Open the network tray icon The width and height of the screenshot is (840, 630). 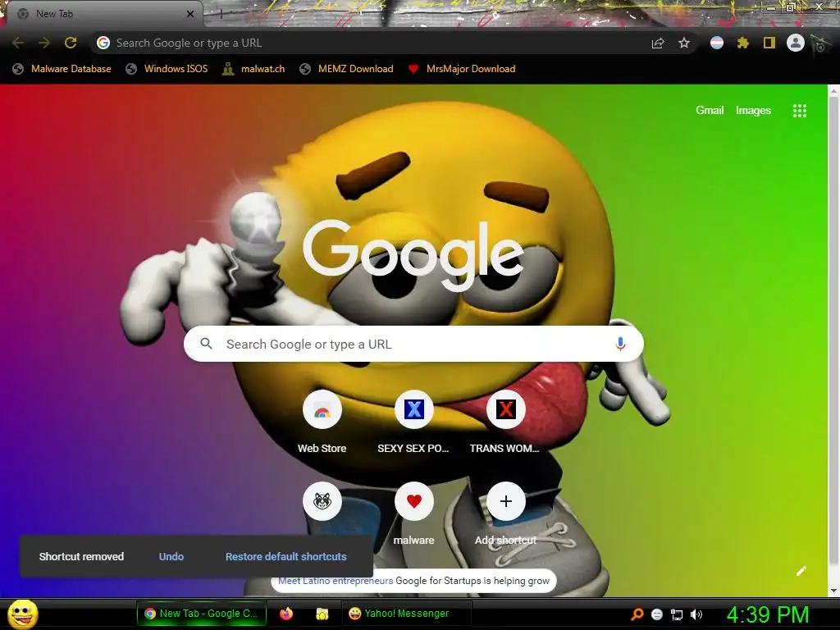pos(677,614)
